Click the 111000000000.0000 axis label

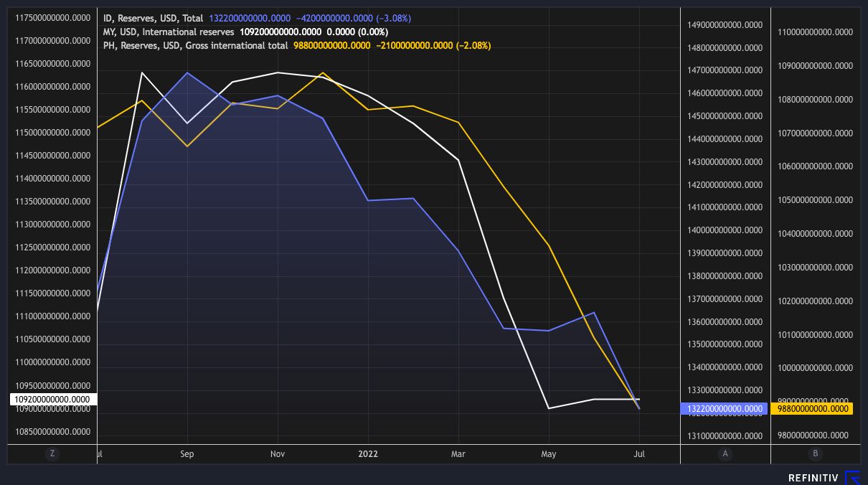coord(53,316)
